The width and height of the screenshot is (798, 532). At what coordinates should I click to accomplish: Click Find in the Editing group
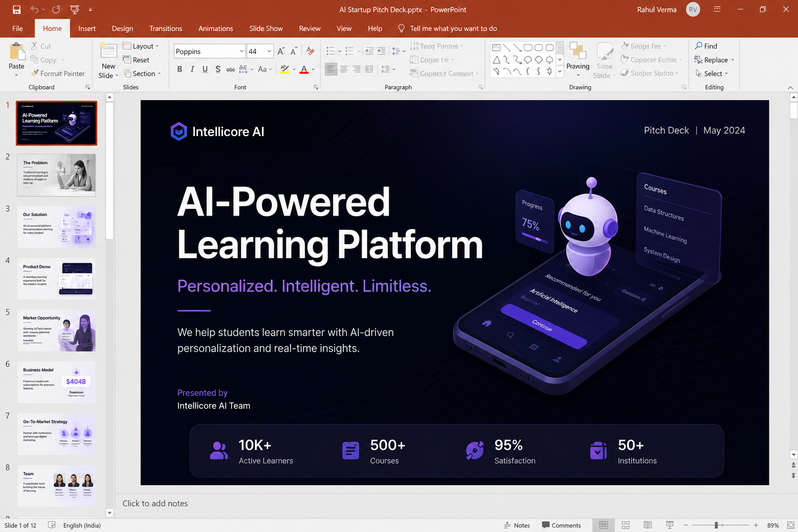tap(706, 46)
